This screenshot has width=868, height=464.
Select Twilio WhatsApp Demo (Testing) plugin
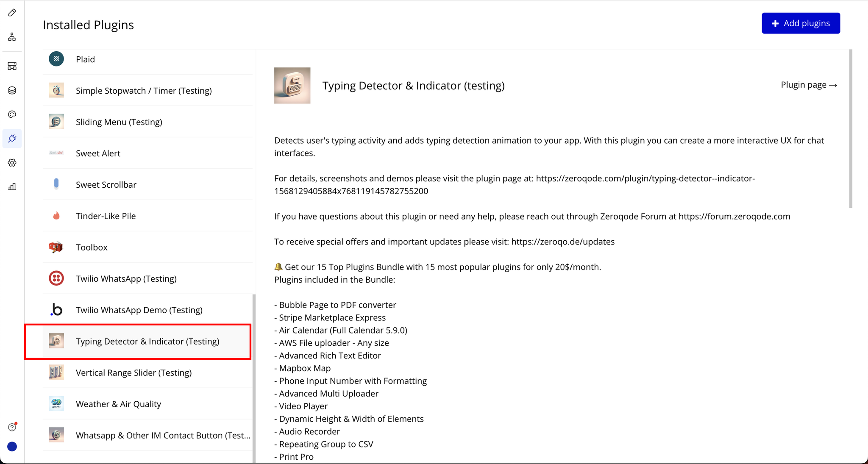(x=139, y=310)
